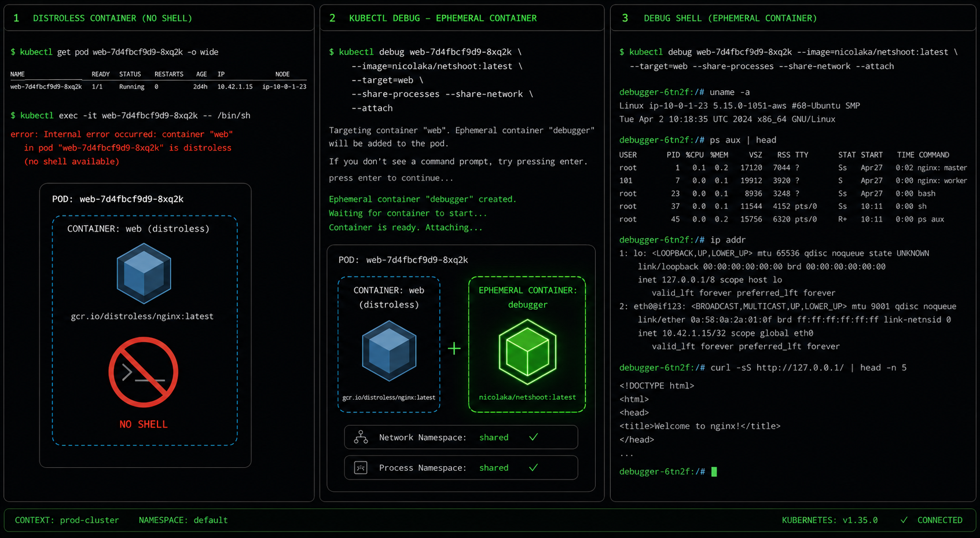Image resolution: width=980 pixels, height=538 pixels.
Task: Click the blue cube in panel 1's web container
Action: [144, 273]
